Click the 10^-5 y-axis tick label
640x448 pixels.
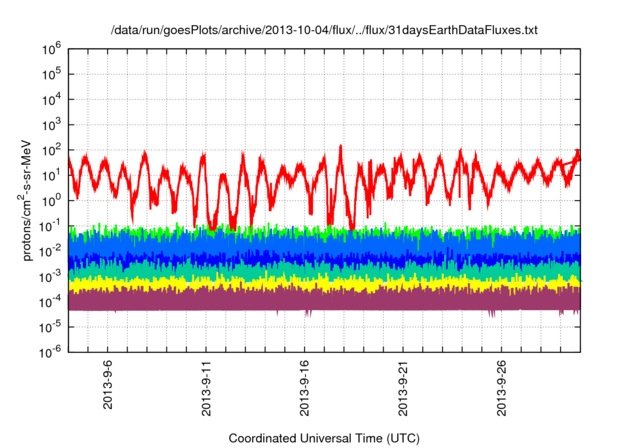(x=51, y=328)
